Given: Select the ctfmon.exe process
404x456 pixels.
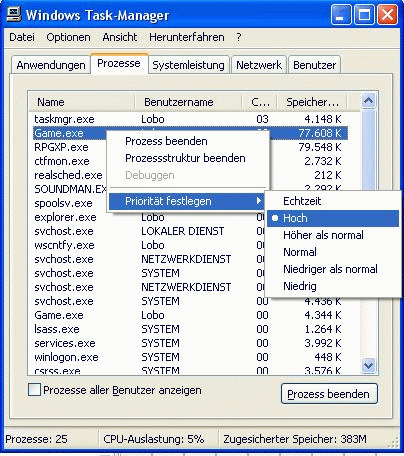Looking at the screenshot, I should pyautogui.click(x=62, y=161).
